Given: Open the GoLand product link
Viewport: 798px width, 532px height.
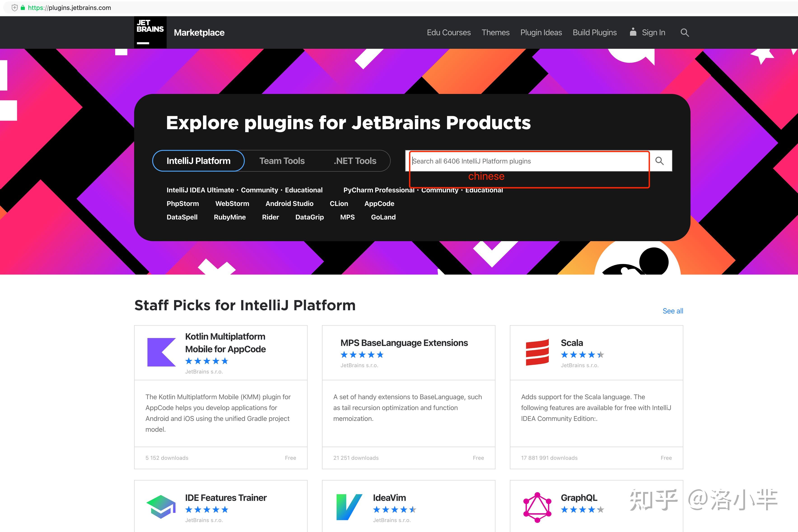Looking at the screenshot, I should [x=383, y=217].
